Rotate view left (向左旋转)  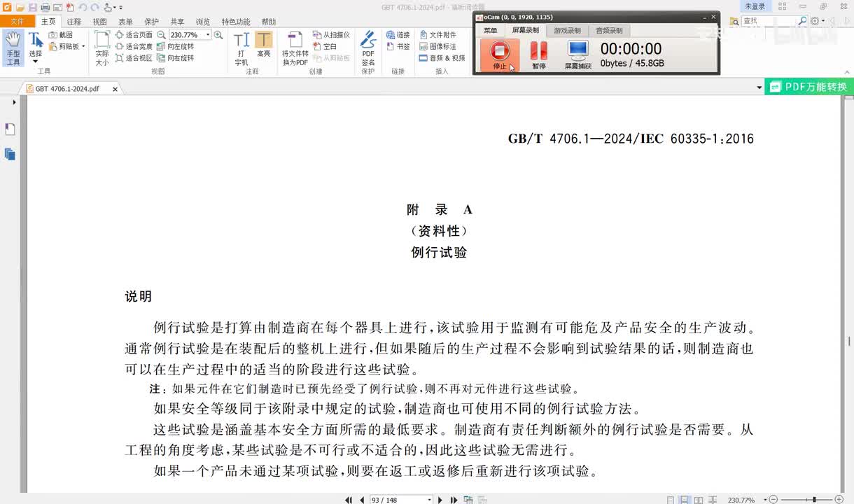(176, 46)
